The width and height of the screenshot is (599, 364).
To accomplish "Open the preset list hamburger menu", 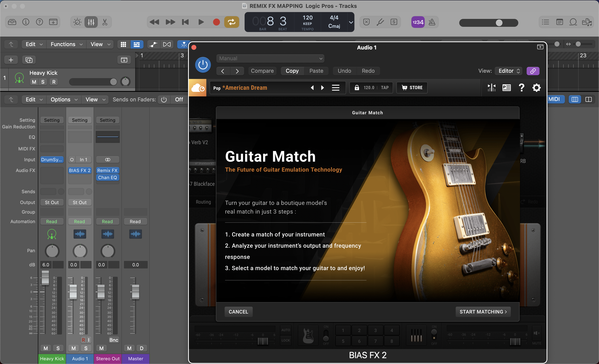I will click(x=335, y=88).
